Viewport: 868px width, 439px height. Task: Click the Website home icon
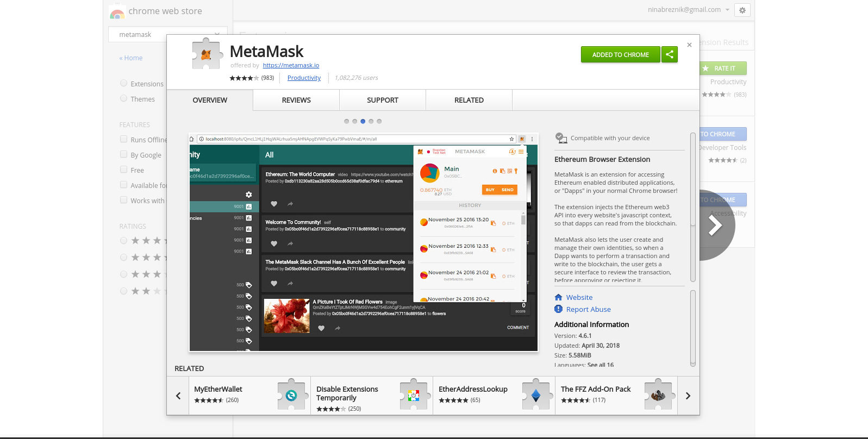pos(558,297)
